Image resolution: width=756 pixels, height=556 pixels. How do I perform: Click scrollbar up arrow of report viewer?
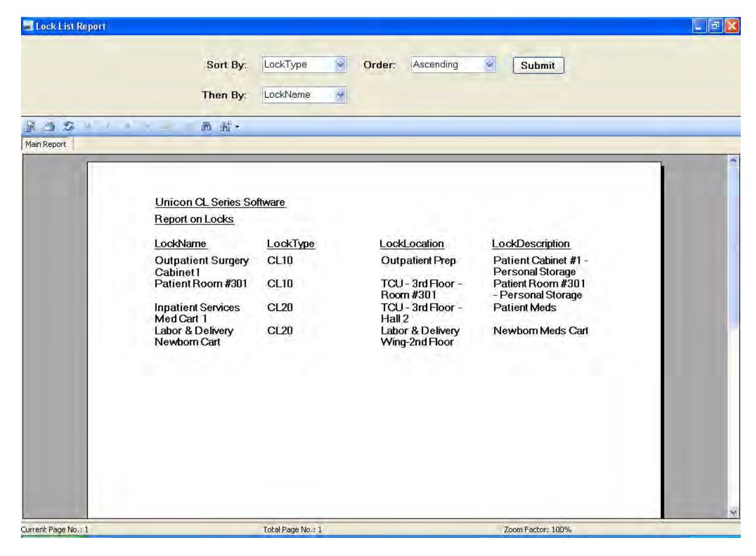point(734,160)
